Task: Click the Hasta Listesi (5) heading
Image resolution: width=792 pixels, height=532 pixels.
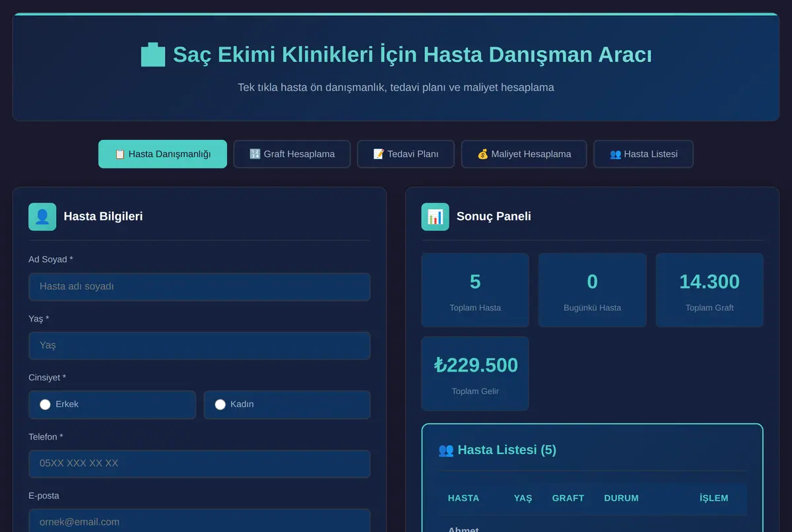Action: pos(498,450)
